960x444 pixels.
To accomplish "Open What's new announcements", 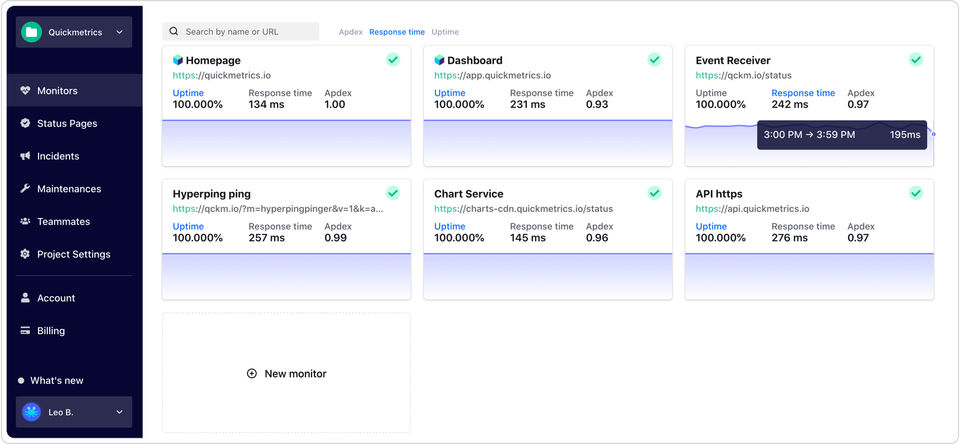I will (x=56, y=380).
